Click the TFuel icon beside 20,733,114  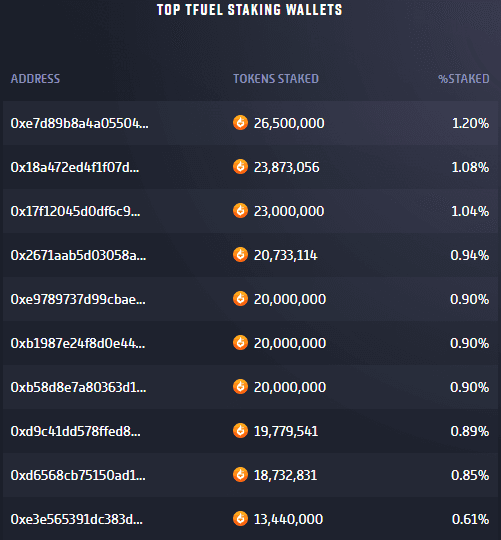coord(240,255)
